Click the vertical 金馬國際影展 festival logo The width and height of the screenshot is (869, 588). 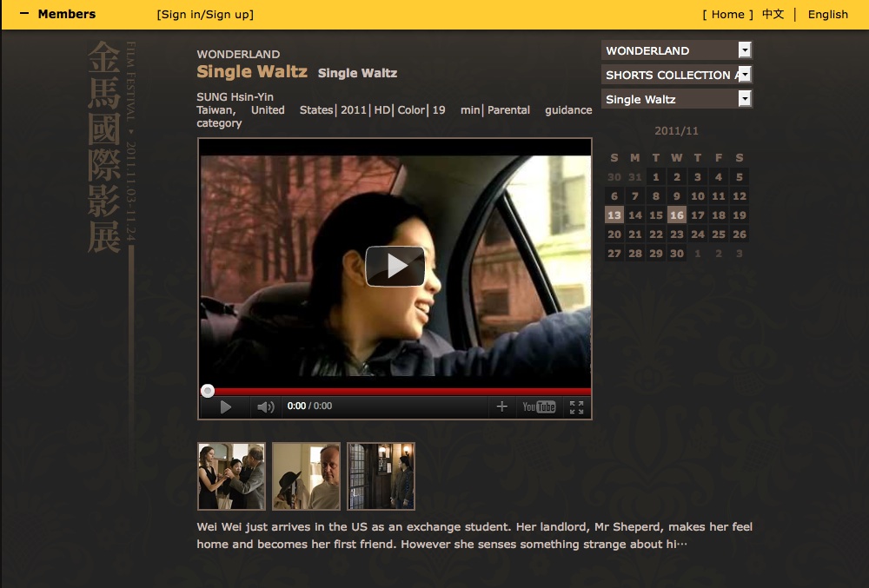[x=104, y=147]
